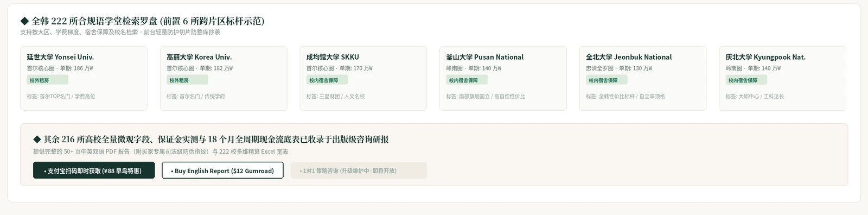
Task: Click the 忠清全罗圈 · 单期: 130 万₩ text
Action: tap(619, 68)
